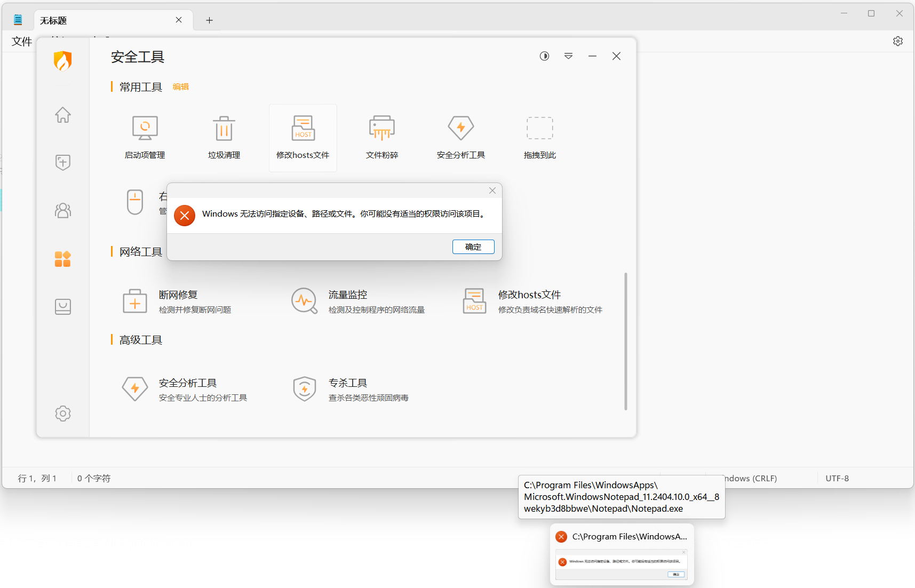Close the 无标题 Notepad tab
The image size is (915, 588).
(179, 20)
